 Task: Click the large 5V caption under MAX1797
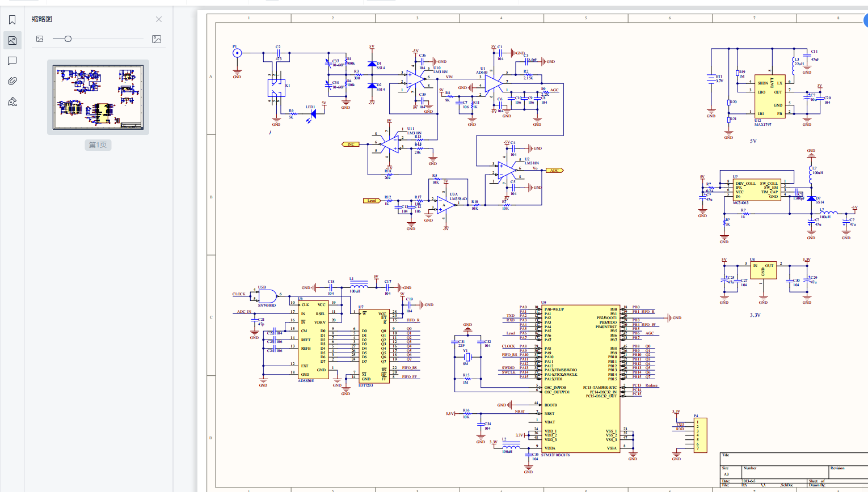(753, 141)
